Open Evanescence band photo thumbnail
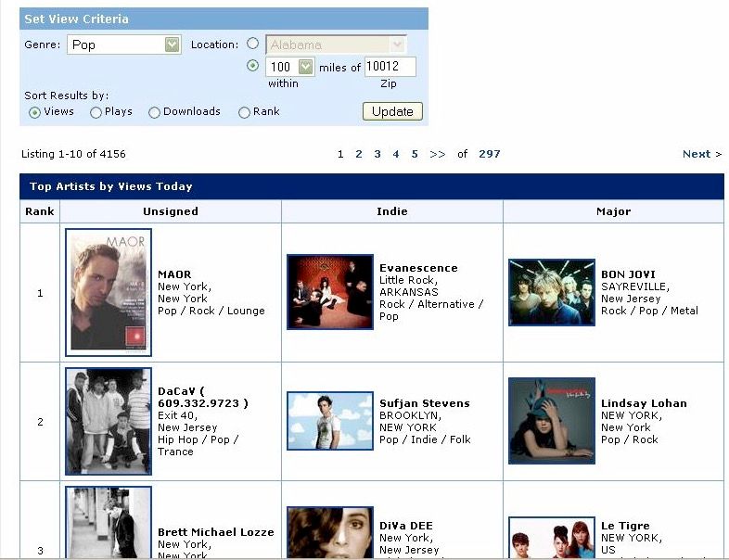Screen dimensions: 729x560 [330, 292]
